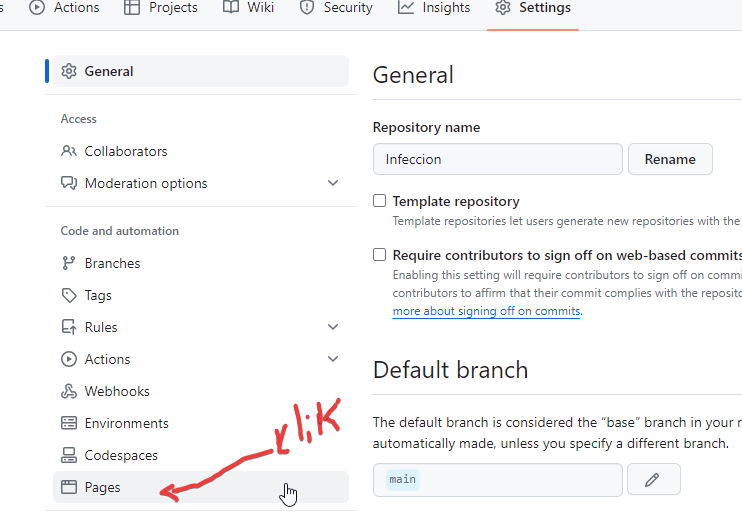Click the table icon beside Projects tab
The image size is (742, 527).
pos(132,8)
